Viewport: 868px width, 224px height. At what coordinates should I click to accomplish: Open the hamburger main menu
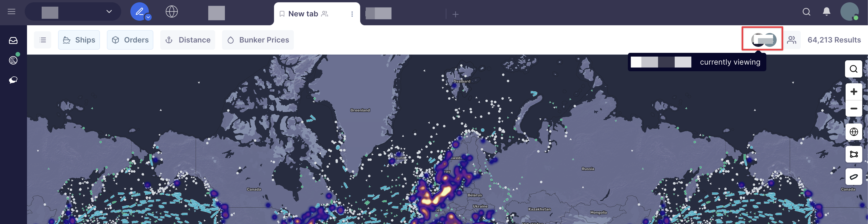pos(11,12)
